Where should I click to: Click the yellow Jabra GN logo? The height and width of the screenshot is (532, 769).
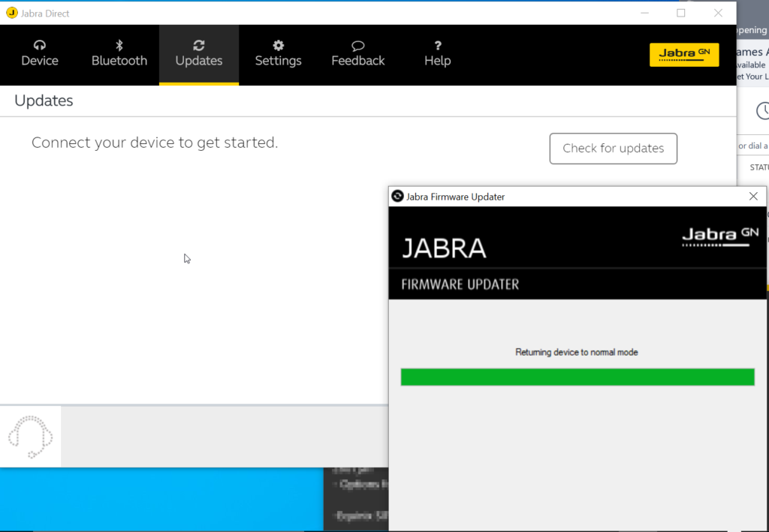click(x=684, y=55)
